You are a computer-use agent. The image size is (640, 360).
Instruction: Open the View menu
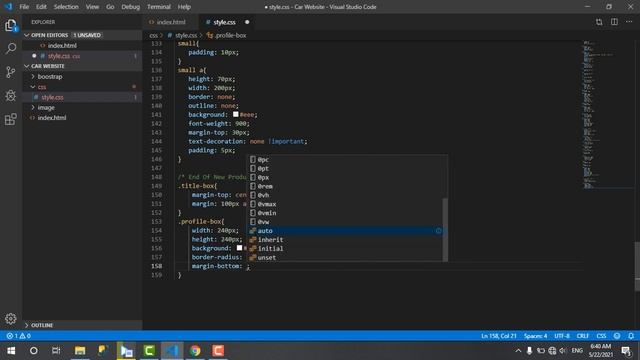pos(92,7)
